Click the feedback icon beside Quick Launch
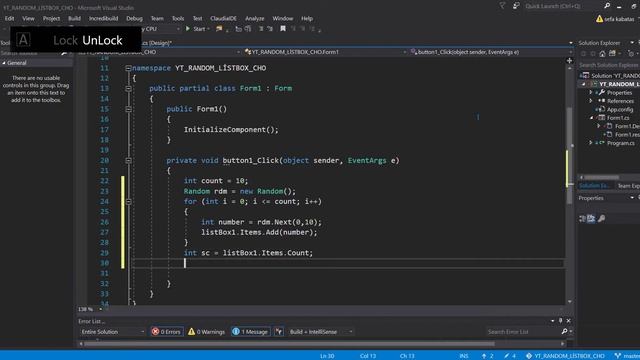Image resolution: width=640 pixels, height=360 pixels. point(516,6)
